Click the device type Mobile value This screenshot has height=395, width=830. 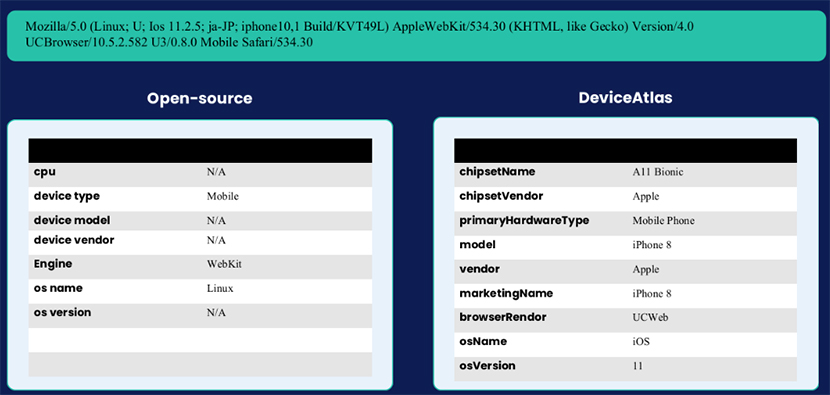tap(223, 196)
